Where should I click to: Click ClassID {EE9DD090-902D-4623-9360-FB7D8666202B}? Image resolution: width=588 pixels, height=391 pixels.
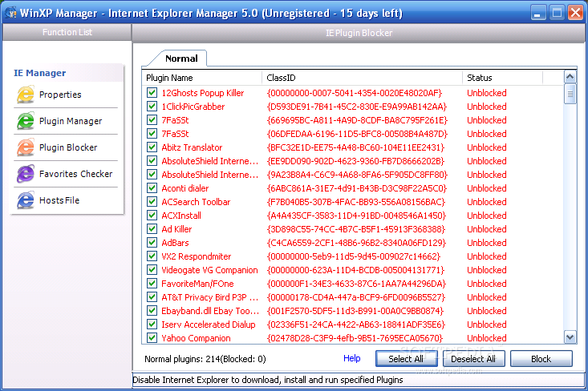click(x=355, y=161)
